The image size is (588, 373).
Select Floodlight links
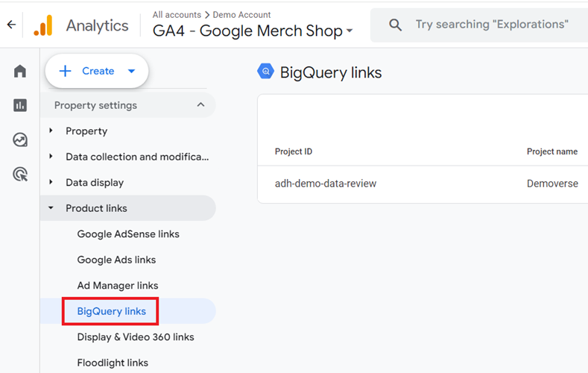(x=113, y=363)
